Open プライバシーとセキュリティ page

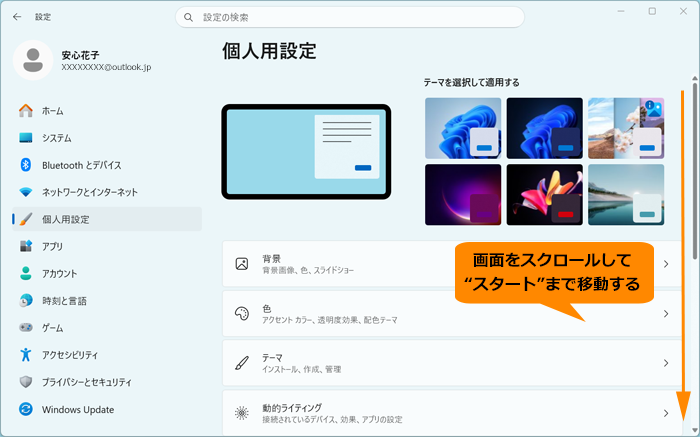[107, 382]
